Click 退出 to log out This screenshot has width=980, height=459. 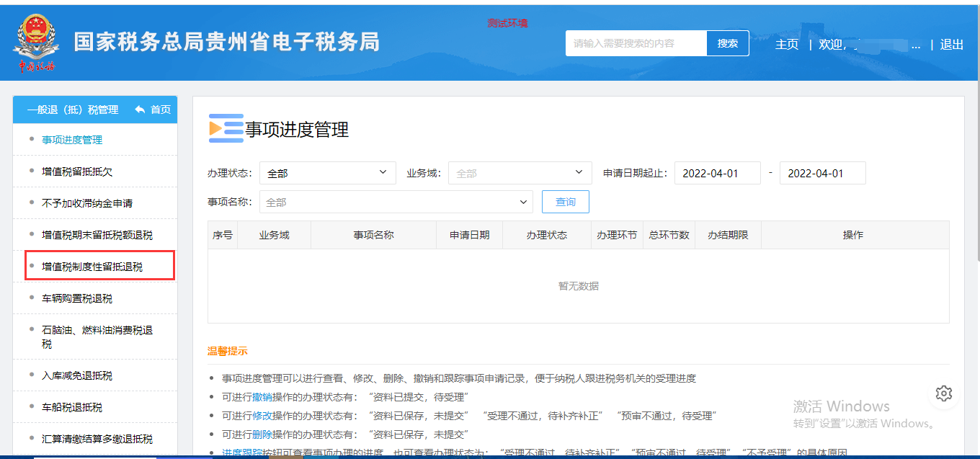pyautogui.click(x=951, y=45)
